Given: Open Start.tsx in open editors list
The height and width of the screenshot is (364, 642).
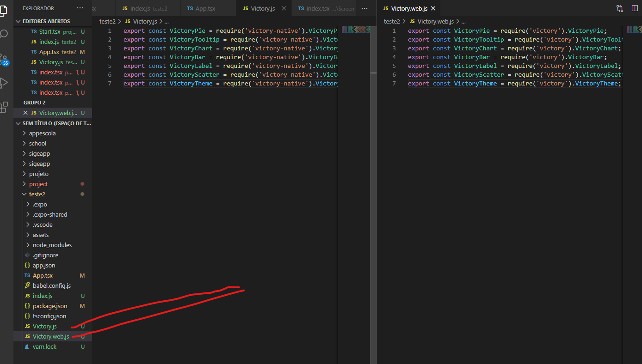Looking at the screenshot, I should 53,31.
